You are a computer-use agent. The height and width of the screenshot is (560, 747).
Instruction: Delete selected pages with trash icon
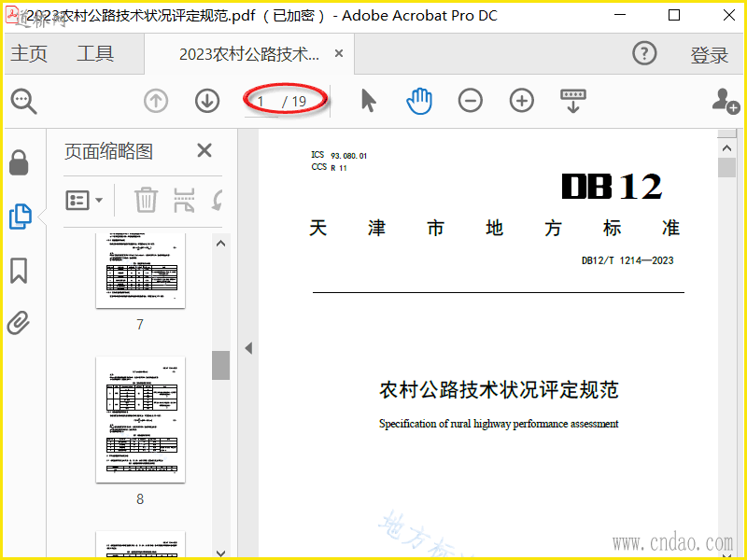146,200
